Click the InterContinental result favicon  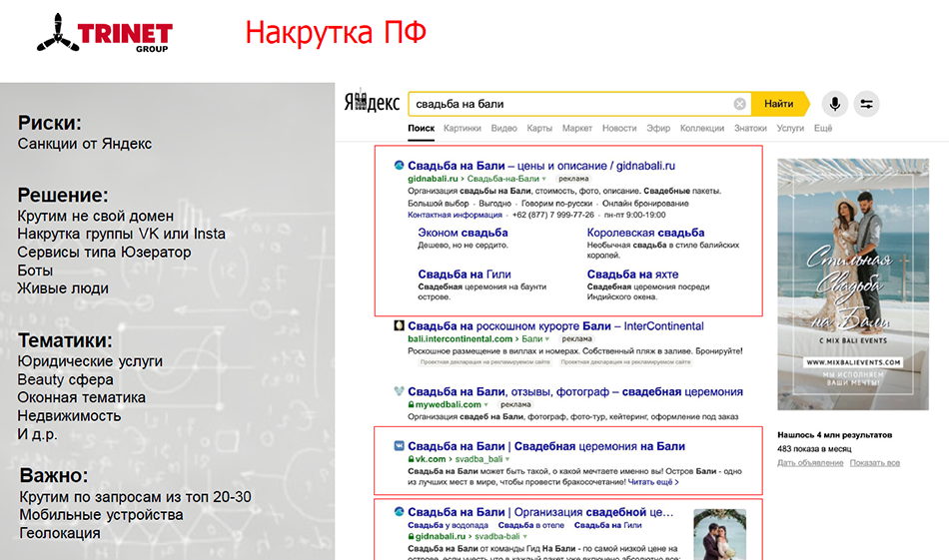point(399,326)
